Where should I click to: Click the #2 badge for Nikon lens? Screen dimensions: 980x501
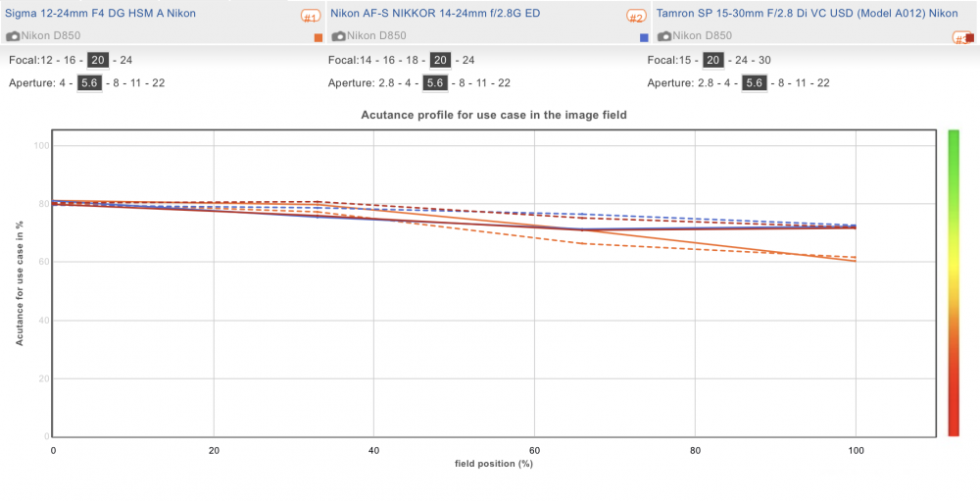(x=636, y=17)
